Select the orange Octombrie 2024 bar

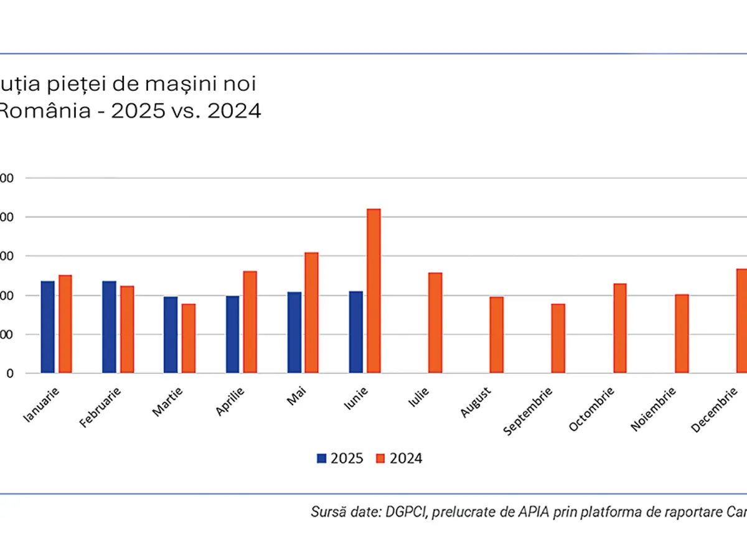(620, 328)
